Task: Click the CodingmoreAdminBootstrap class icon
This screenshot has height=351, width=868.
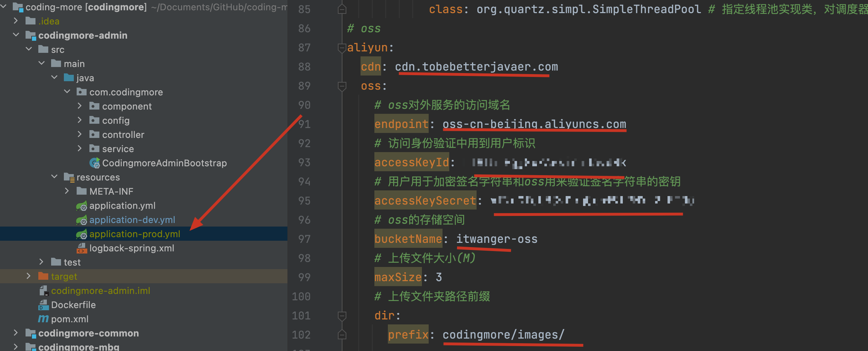Action: [94, 163]
